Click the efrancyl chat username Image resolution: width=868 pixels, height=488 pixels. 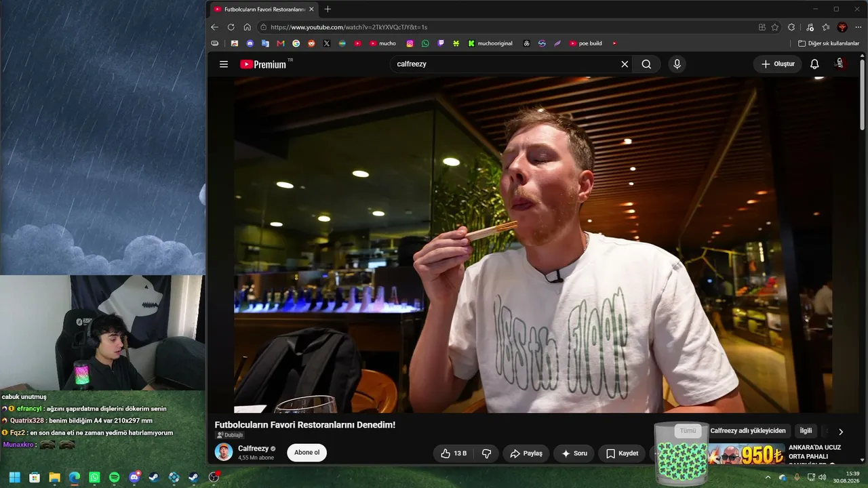(29, 409)
